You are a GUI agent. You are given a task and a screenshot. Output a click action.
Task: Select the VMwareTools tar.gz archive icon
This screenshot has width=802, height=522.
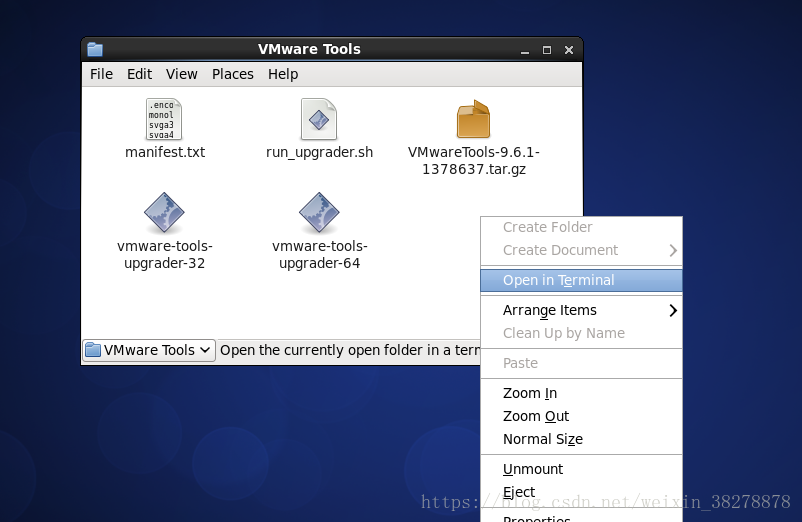point(473,119)
